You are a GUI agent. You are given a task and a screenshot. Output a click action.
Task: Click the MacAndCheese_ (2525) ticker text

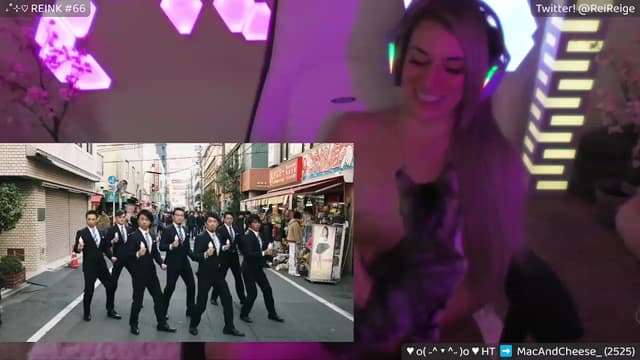click(576, 351)
